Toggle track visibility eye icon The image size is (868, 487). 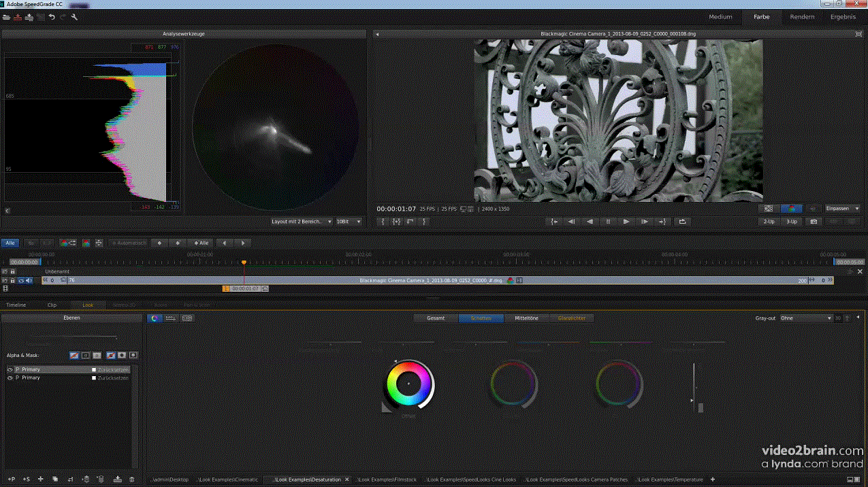pyautogui.click(x=21, y=280)
